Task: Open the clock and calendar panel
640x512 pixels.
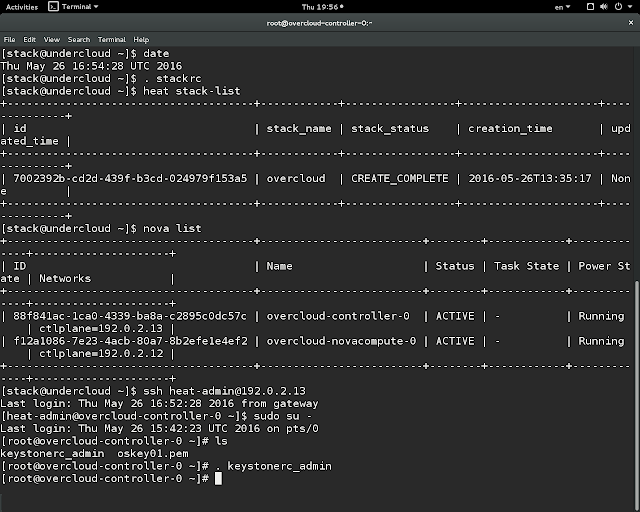Action: click(x=319, y=6)
